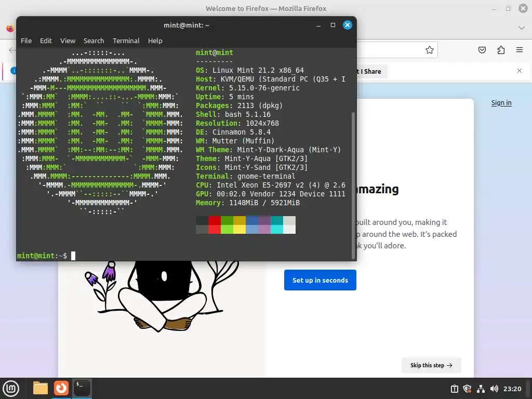Click Firefox back arrow behind the terminal
The width and height of the screenshot is (532, 399).
12,50
